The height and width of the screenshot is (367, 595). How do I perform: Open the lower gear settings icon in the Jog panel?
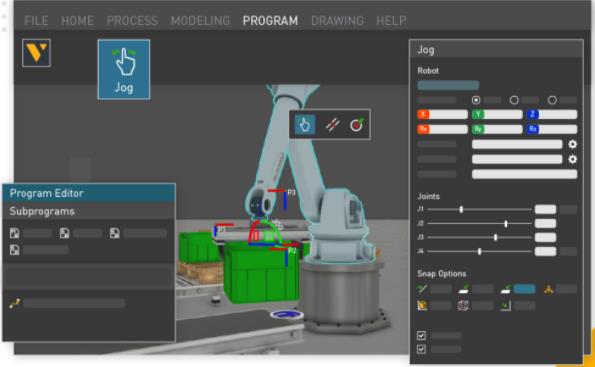pos(572,159)
